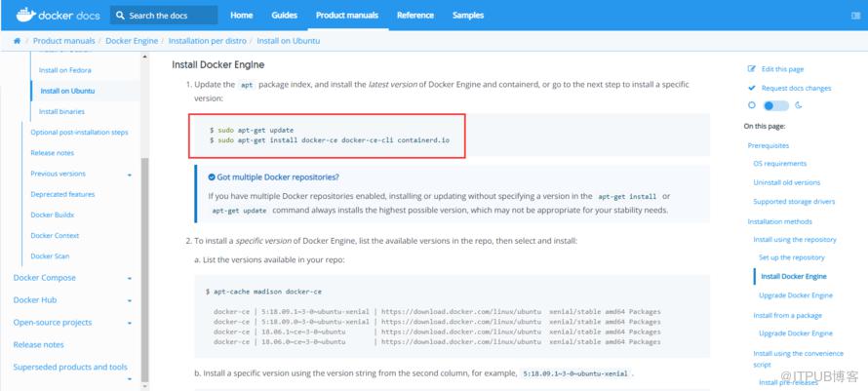The width and height of the screenshot is (868, 391).
Task: Click the Docker docs whale logo
Action: (25, 15)
